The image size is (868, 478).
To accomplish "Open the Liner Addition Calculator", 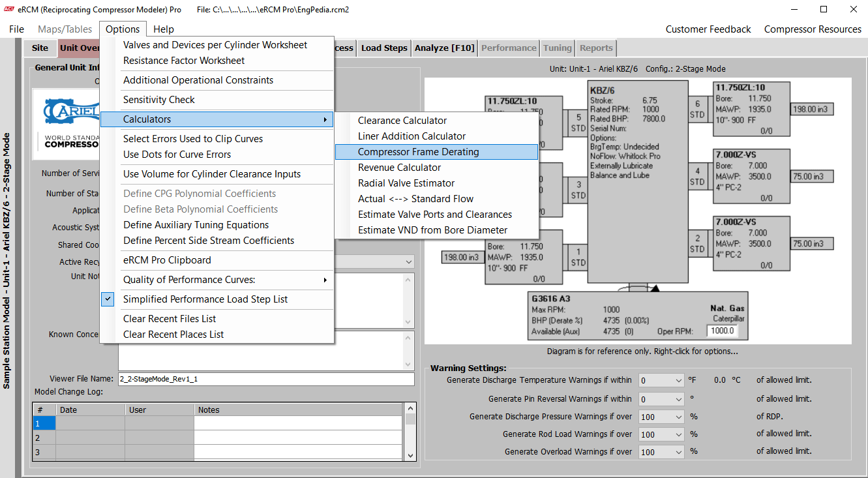I will click(x=436, y=136).
